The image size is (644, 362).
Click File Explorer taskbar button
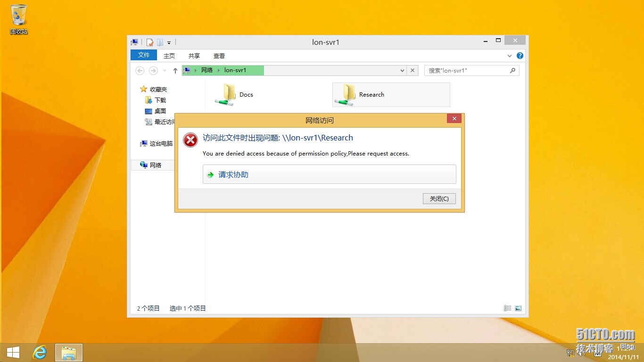[69, 353]
